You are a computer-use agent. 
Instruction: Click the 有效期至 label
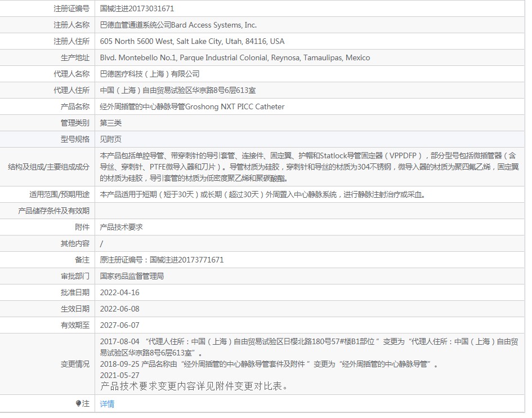click(x=75, y=325)
